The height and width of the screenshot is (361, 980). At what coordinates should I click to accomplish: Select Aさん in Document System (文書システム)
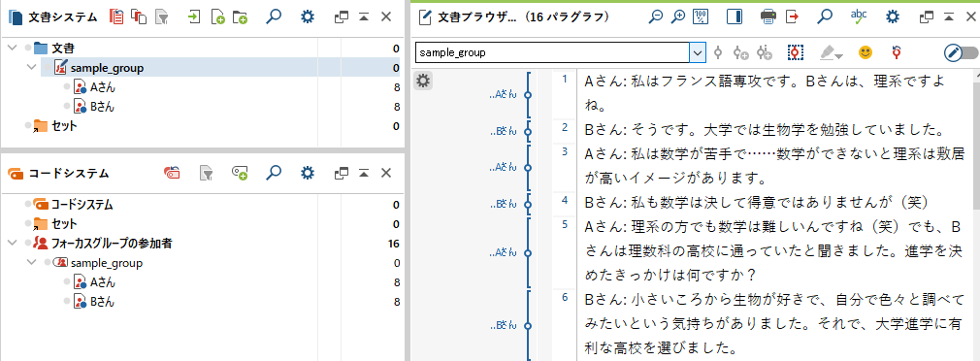[103, 87]
